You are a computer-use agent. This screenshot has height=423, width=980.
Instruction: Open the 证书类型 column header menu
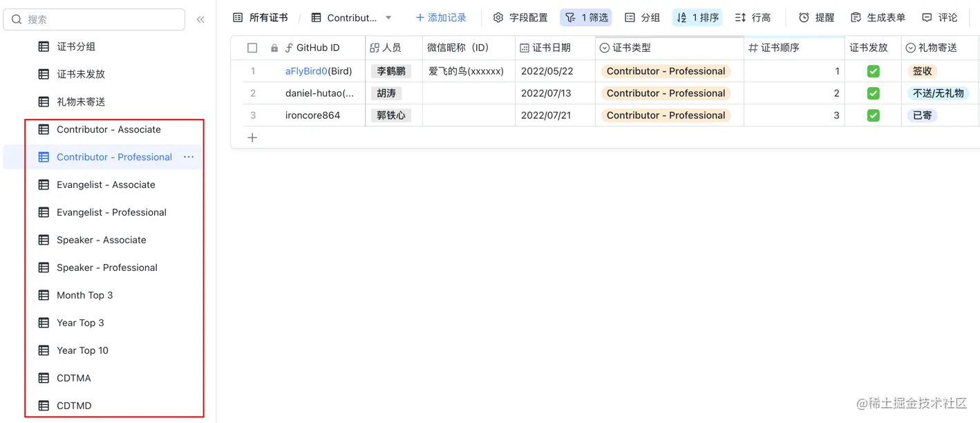pyautogui.click(x=669, y=48)
